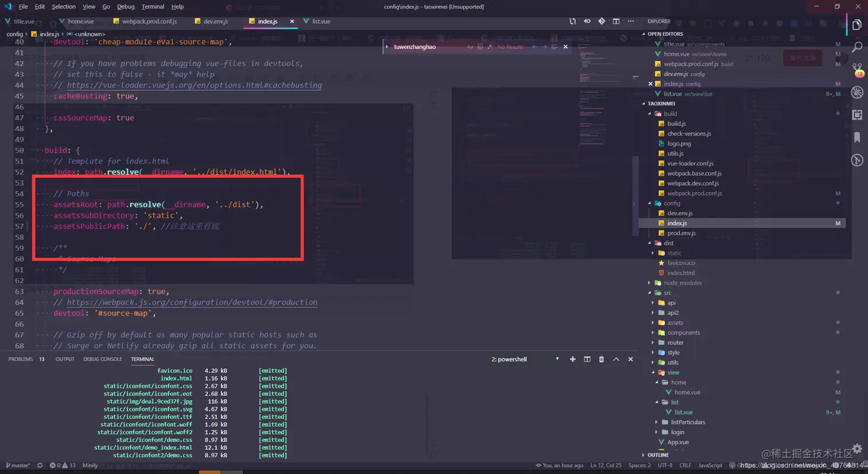Open the Git graph view in the activity bar
The width and height of the screenshot is (868, 474).
point(857,160)
